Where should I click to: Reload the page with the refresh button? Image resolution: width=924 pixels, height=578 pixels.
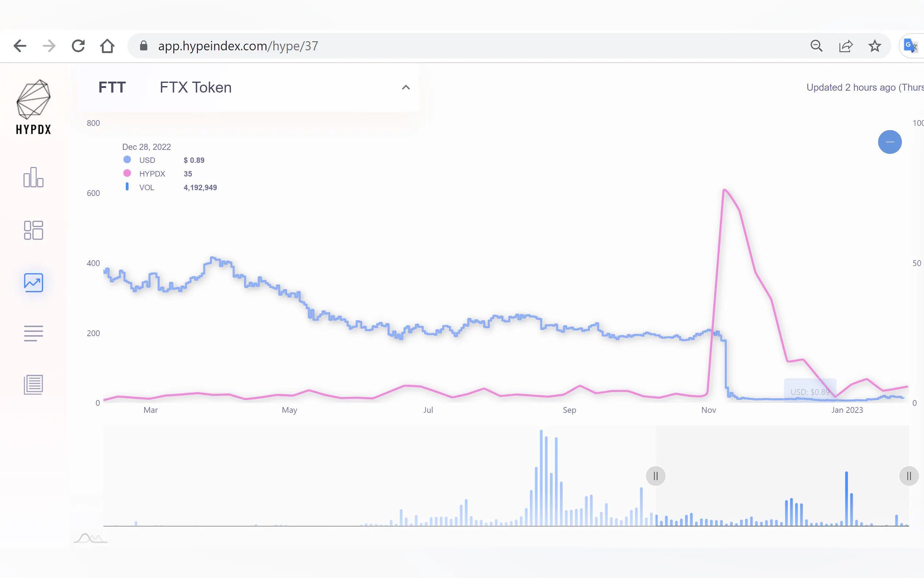pyautogui.click(x=78, y=46)
